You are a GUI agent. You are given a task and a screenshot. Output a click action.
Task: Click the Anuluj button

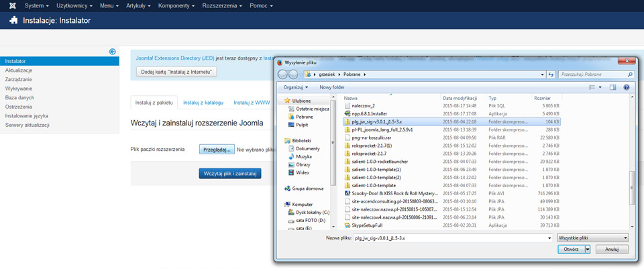point(612,250)
